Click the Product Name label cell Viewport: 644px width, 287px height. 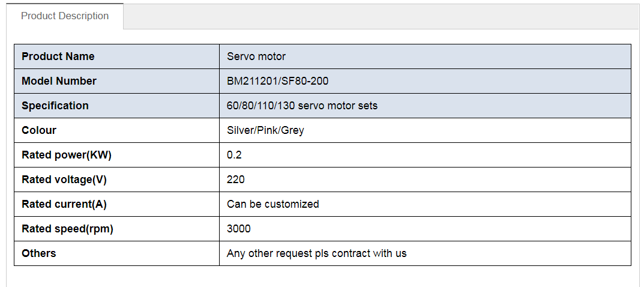click(x=58, y=56)
